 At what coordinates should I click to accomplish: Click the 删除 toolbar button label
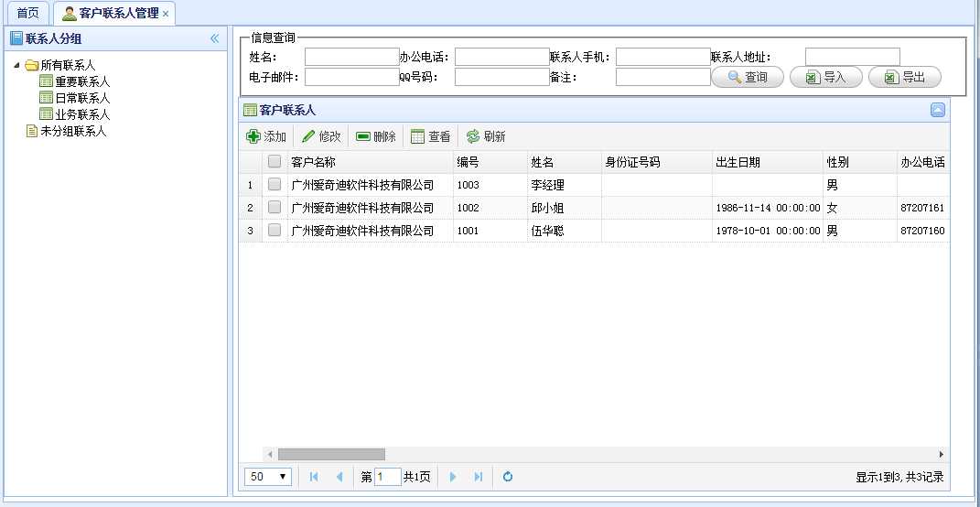(385, 136)
